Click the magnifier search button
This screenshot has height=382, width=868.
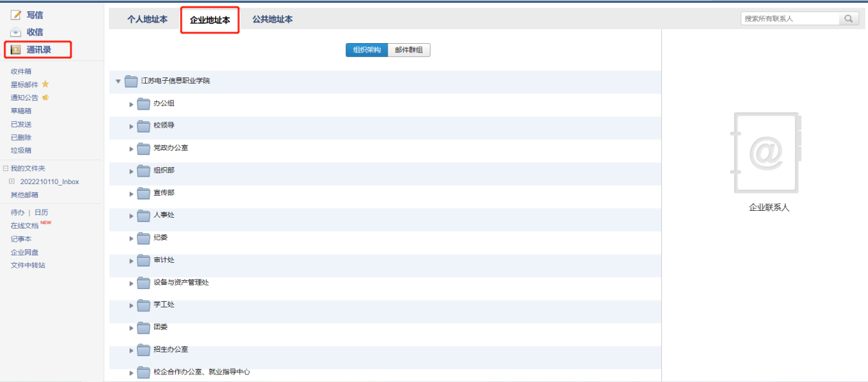849,19
